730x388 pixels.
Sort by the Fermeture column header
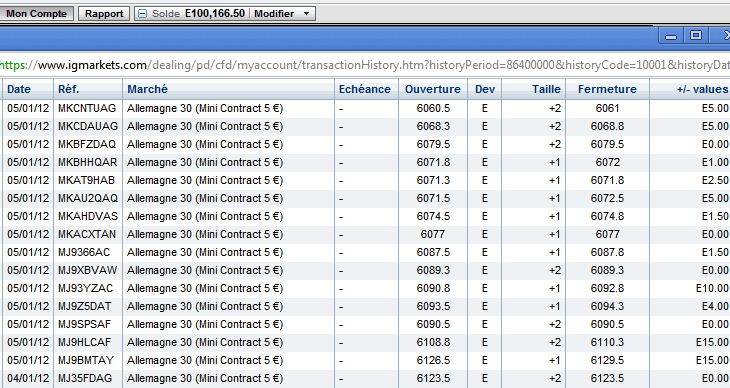tap(607, 89)
